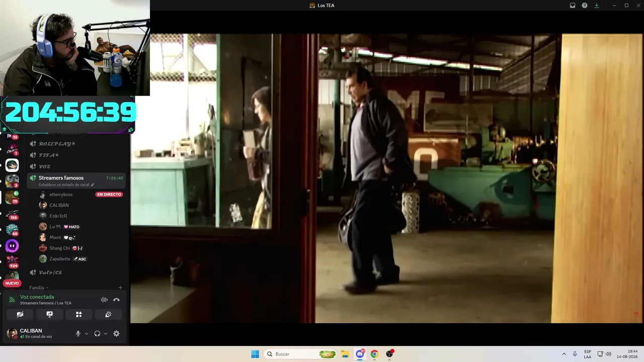
Task: Open Discord user settings gear
Action: 116,333
